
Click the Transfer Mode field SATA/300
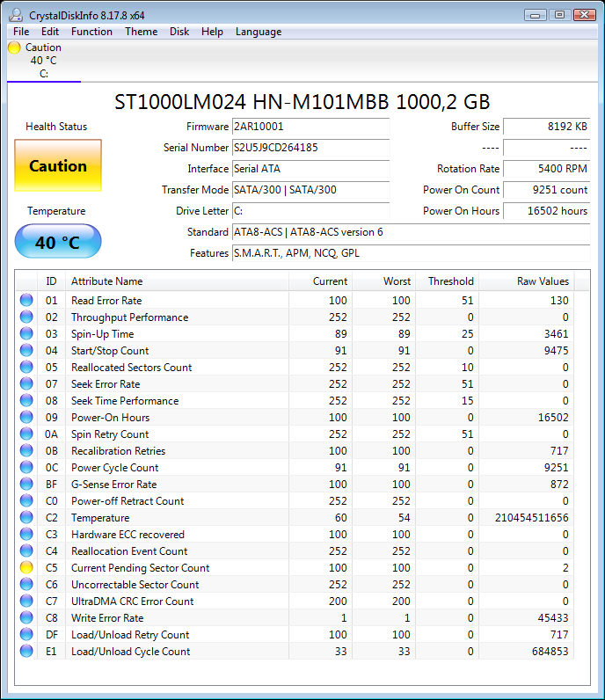click(310, 190)
